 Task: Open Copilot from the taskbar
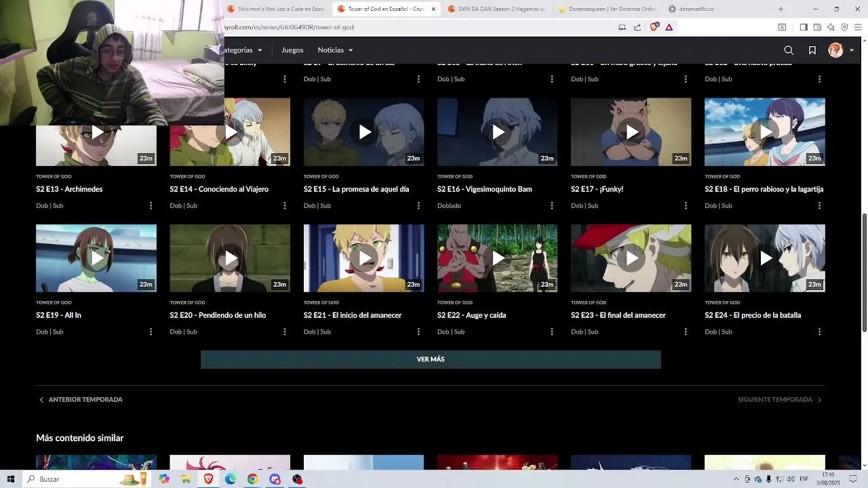point(164,479)
